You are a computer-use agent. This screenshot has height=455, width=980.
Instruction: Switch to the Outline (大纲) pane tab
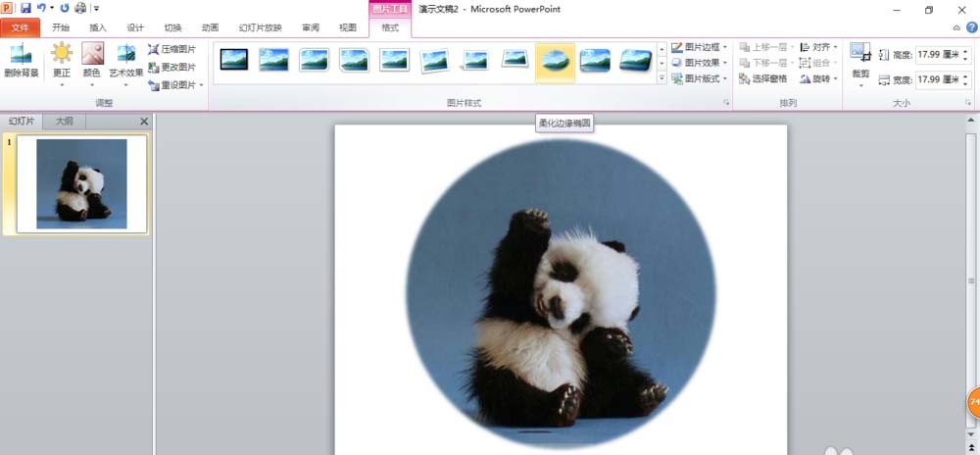click(x=65, y=122)
